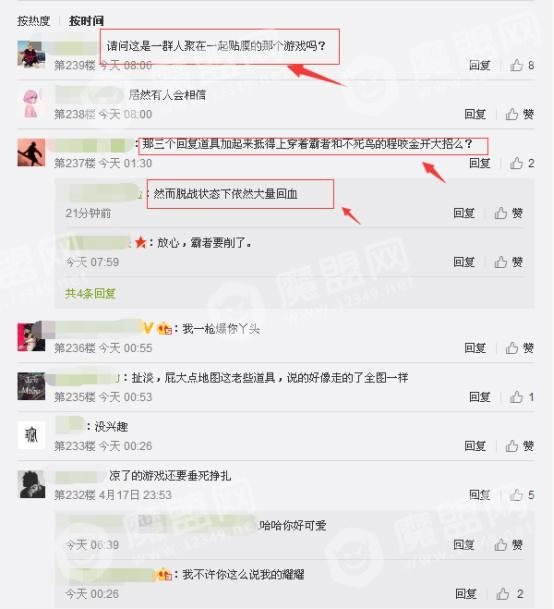This screenshot has width=554, height=609.
Task: Open the pink-haired avatar on floor 238
Action: click(x=31, y=103)
